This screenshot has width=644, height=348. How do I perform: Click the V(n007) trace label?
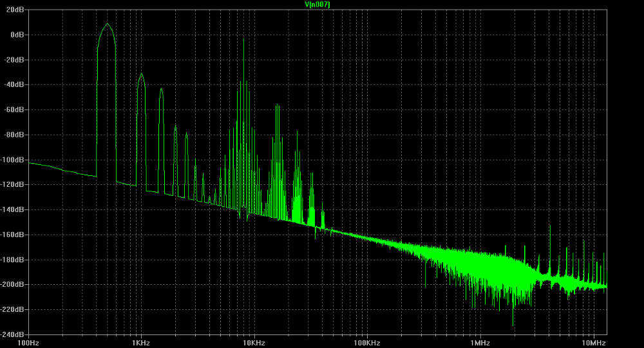pos(317,5)
